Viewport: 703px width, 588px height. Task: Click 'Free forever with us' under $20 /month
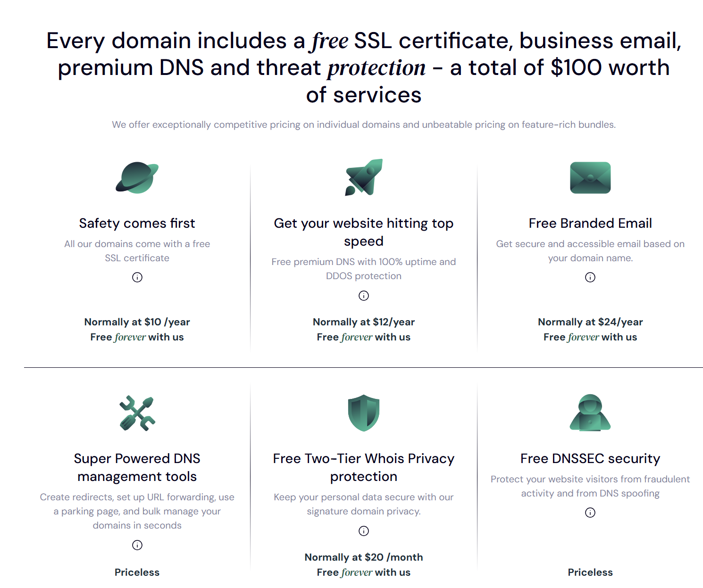(364, 572)
